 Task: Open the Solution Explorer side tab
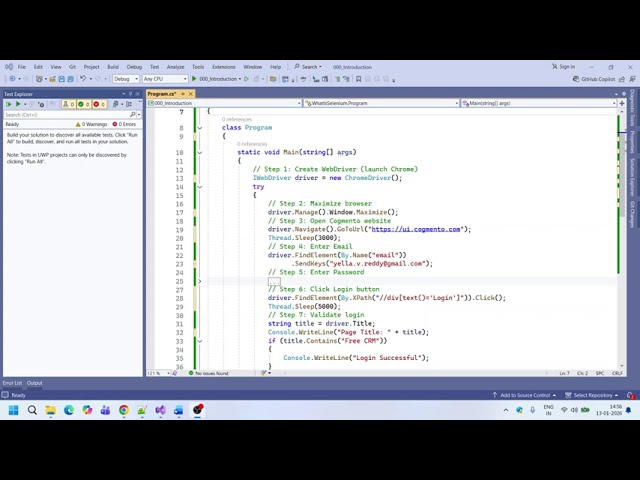click(x=632, y=176)
